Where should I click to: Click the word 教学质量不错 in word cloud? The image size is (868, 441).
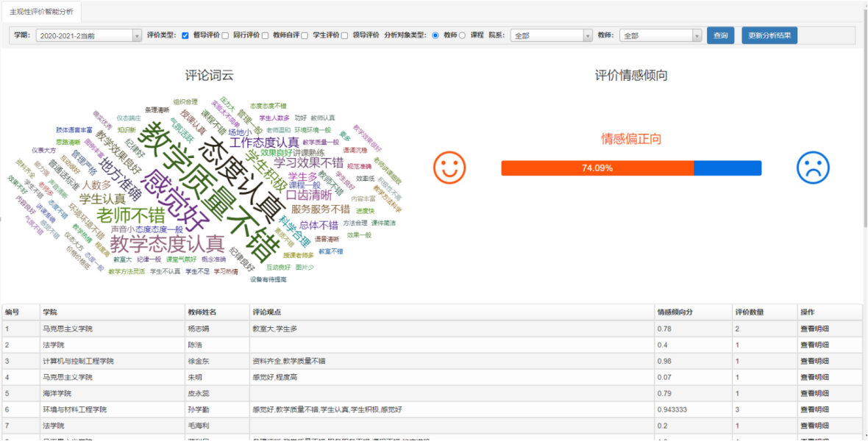[x=210, y=193]
